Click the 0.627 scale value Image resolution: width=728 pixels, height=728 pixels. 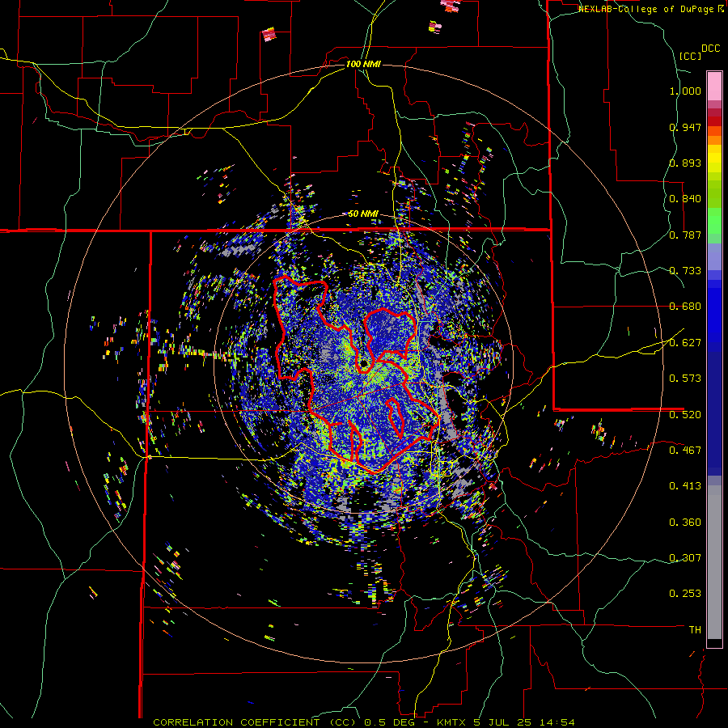(685, 343)
